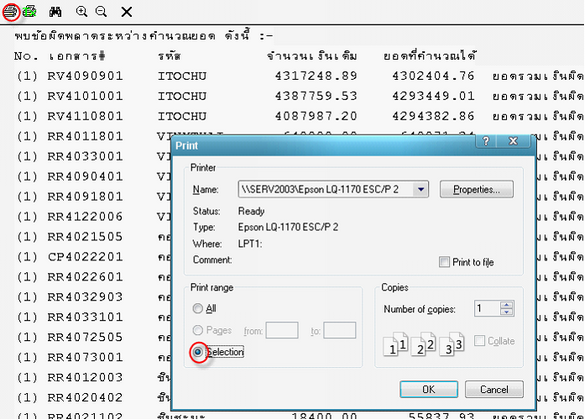
Task: Confirm printing with OK button
Action: click(x=429, y=389)
